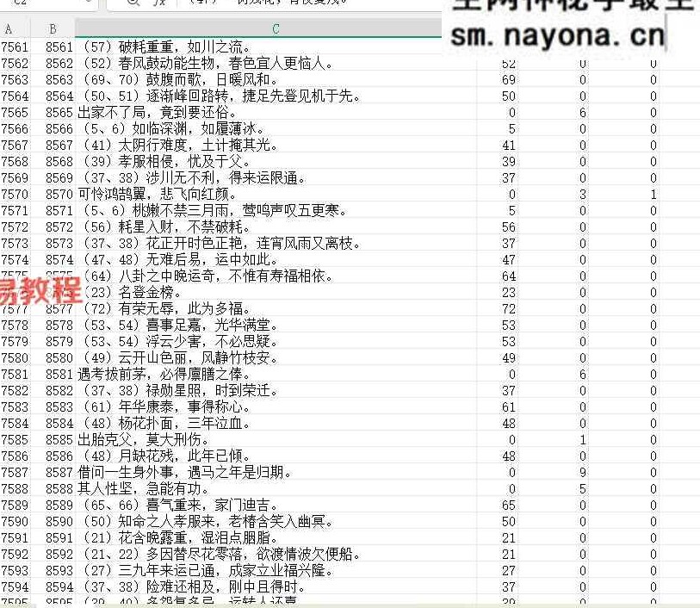Select cell '(21、22)多因替尽花零落，欲渡情波欠便船。'
The width and height of the screenshot is (700, 608).
click(x=276, y=555)
